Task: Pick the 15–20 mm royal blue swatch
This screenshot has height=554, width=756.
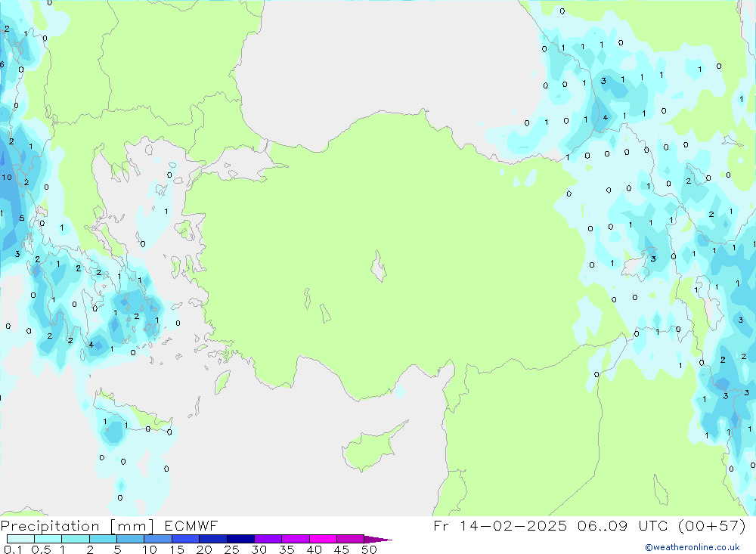Action: 186,539
